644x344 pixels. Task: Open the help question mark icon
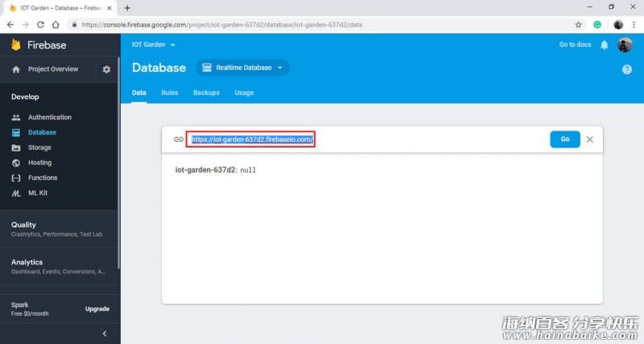[x=627, y=69]
